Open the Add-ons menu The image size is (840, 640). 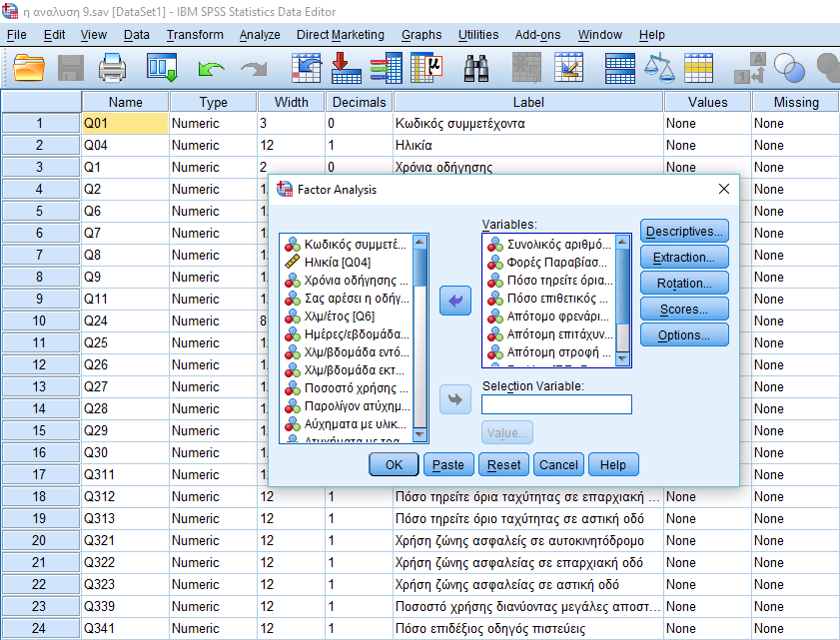tap(537, 35)
